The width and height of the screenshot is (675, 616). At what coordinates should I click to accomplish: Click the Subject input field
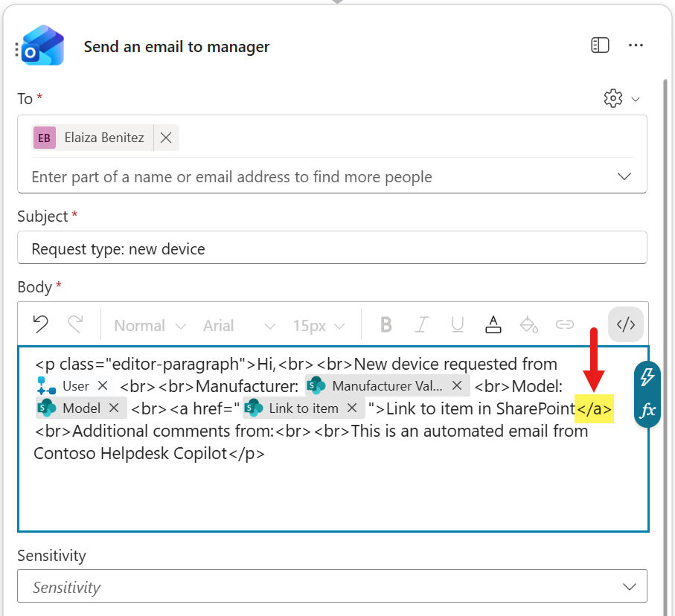(x=332, y=248)
